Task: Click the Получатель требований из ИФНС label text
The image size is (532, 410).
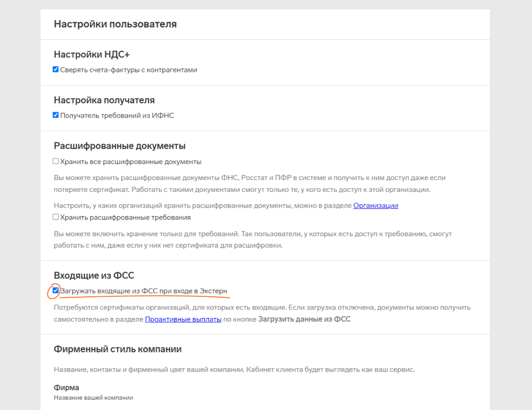Action: point(117,116)
